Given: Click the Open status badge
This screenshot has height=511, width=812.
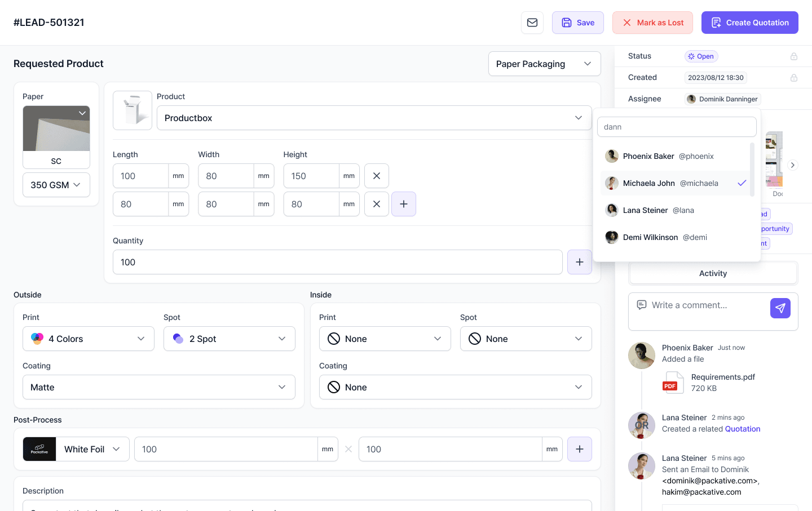Looking at the screenshot, I should click(701, 56).
